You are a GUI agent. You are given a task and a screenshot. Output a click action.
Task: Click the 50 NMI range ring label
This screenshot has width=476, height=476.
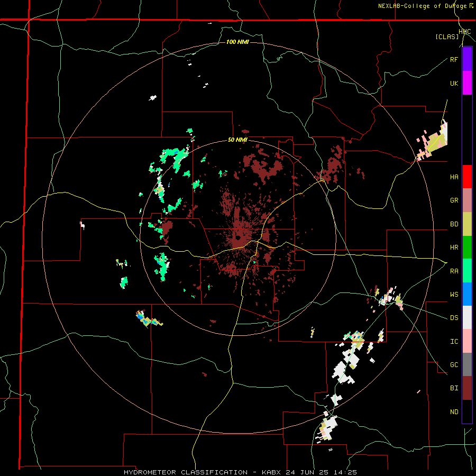237,140
